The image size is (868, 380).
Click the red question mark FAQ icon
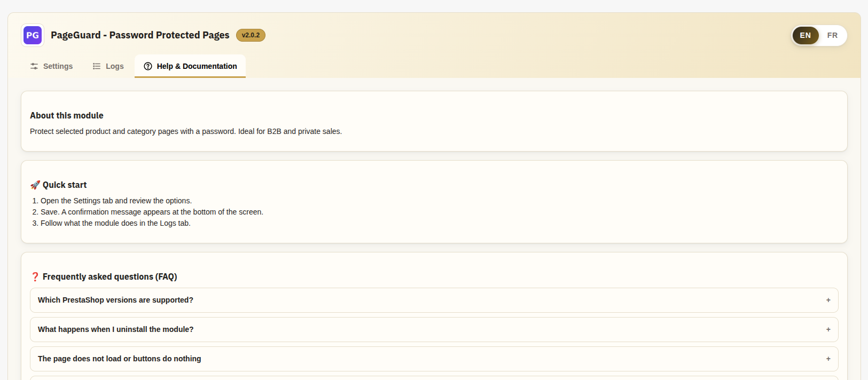35,277
